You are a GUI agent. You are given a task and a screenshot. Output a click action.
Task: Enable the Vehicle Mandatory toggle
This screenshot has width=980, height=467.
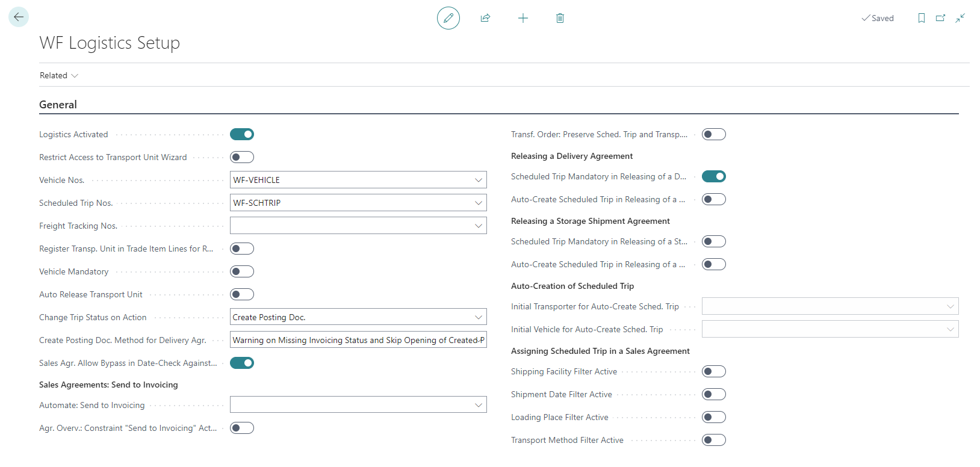tap(242, 271)
